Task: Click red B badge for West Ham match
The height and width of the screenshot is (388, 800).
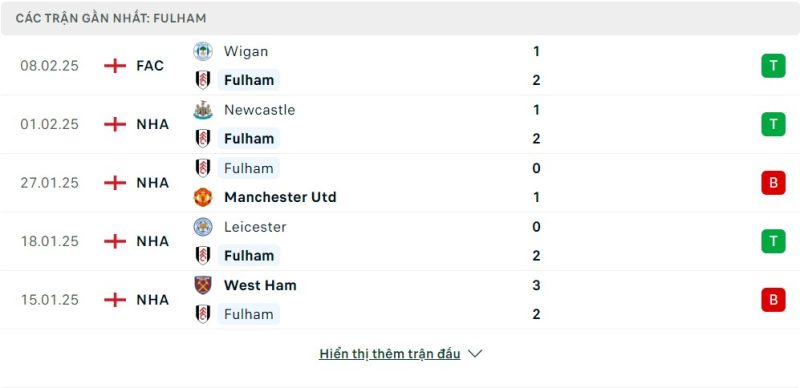Action: pos(773,300)
